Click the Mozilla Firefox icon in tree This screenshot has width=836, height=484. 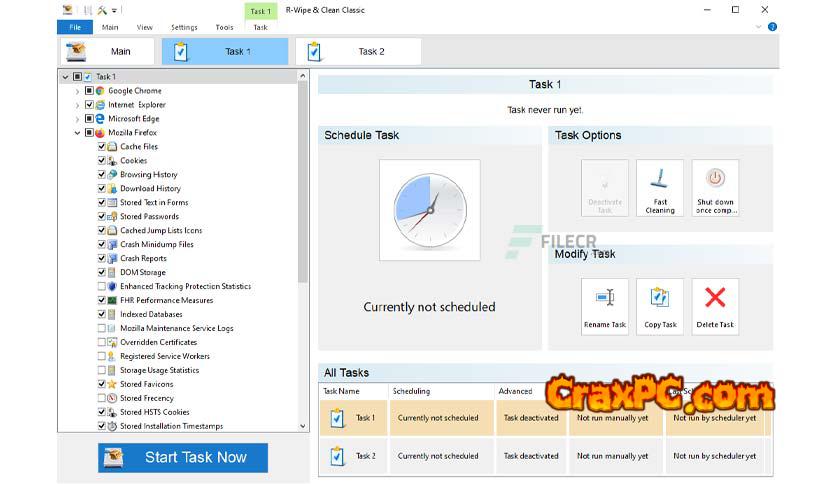100,132
